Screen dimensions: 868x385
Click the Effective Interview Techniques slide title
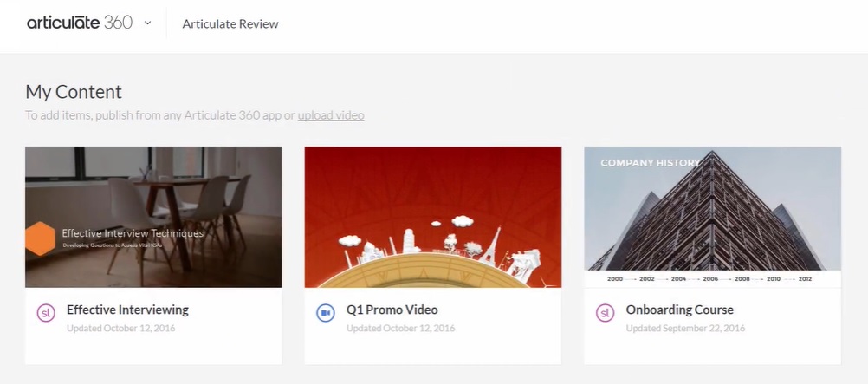pos(133,233)
